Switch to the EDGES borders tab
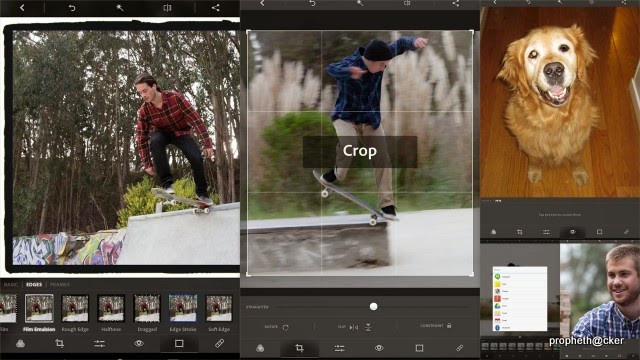Screen dimensions: 640x360 34,284
